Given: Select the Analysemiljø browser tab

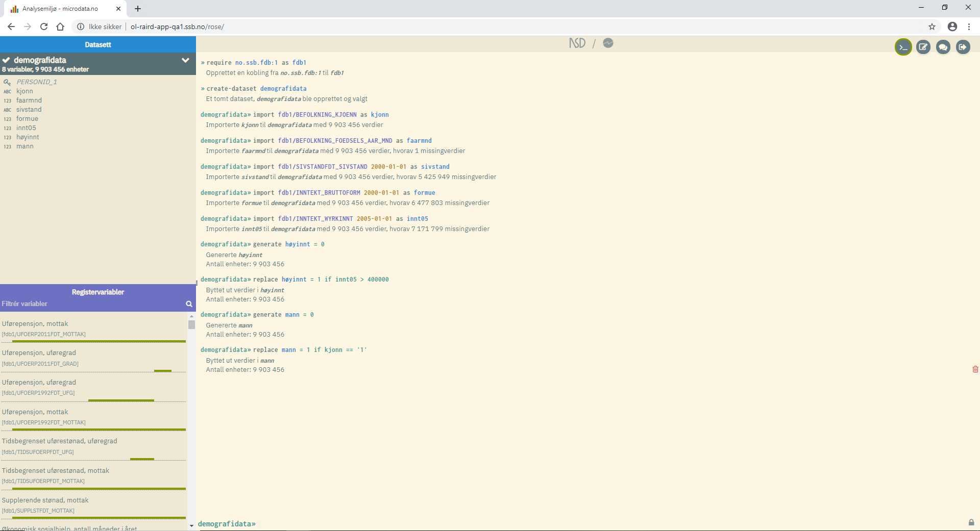Looking at the screenshot, I should pyautogui.click(x=60, y=9).
